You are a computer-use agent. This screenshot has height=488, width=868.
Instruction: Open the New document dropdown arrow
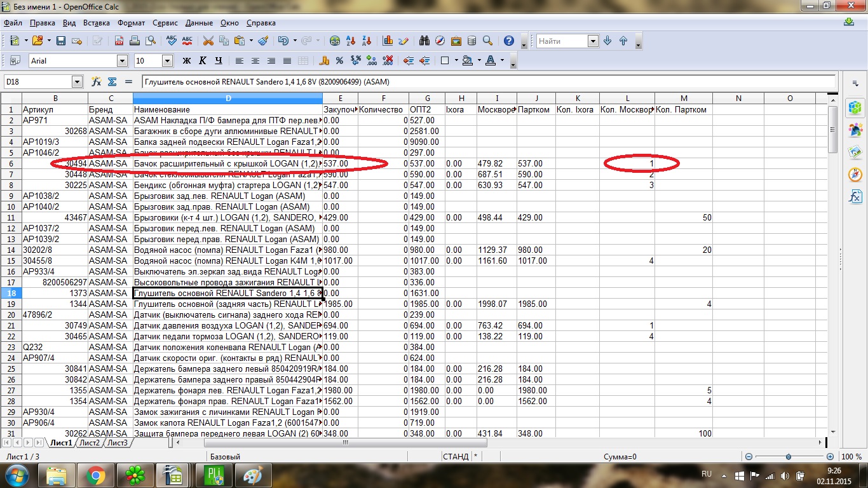point(25,41)
